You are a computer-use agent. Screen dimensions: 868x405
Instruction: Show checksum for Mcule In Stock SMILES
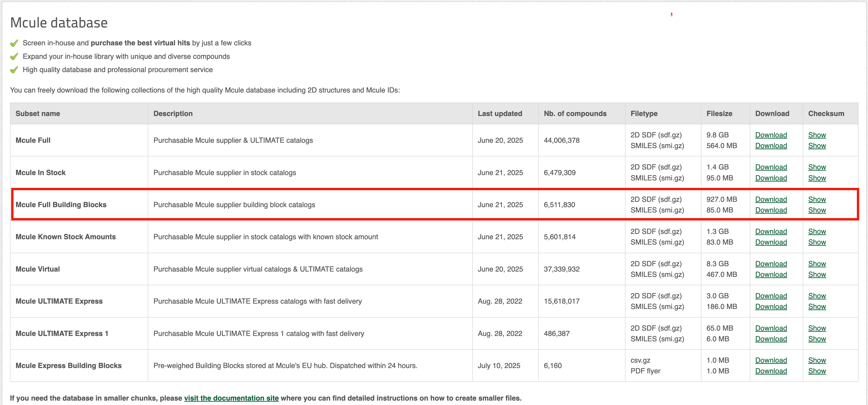tap(817, 178)
